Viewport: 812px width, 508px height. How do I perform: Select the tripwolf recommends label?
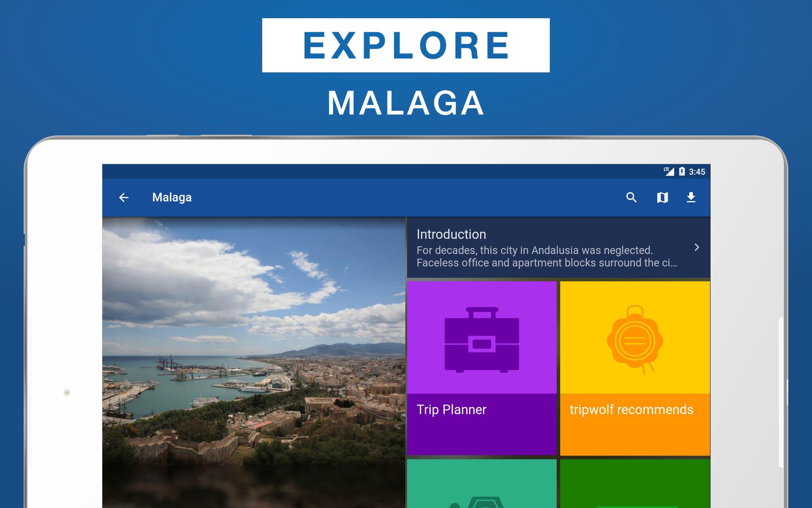(x=631, y=409)
